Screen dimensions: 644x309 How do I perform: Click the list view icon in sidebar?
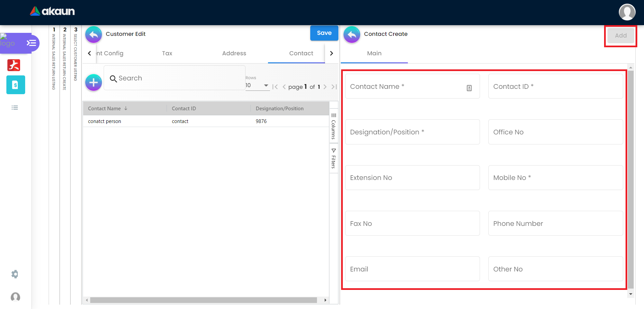pos(15,108)
